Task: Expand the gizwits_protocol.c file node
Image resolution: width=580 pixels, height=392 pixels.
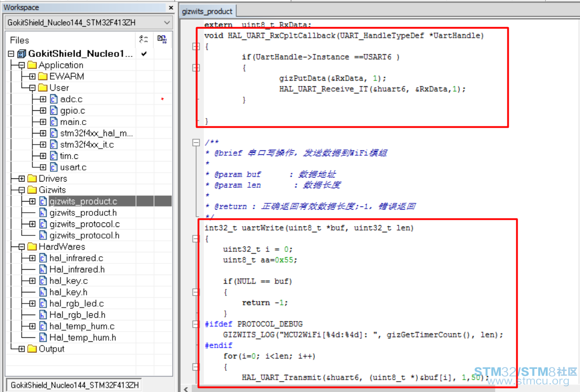Action: [x=32, y=224]
